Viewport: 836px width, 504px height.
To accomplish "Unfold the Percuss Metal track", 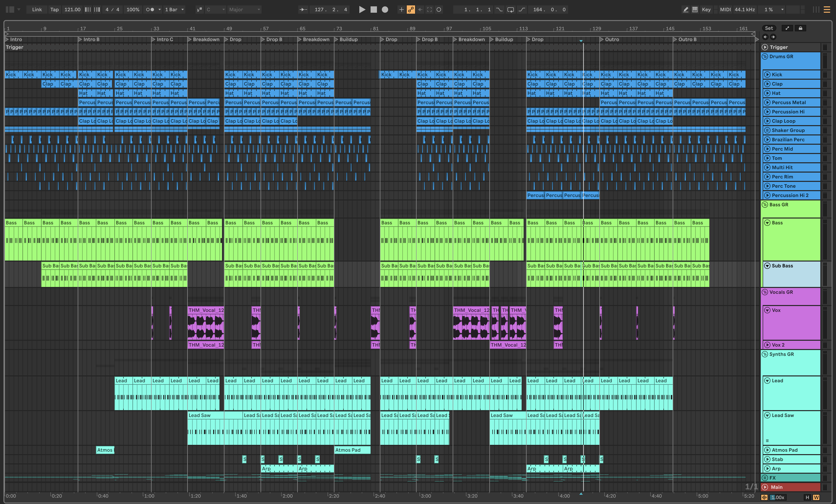I will (x=767, y=102).
